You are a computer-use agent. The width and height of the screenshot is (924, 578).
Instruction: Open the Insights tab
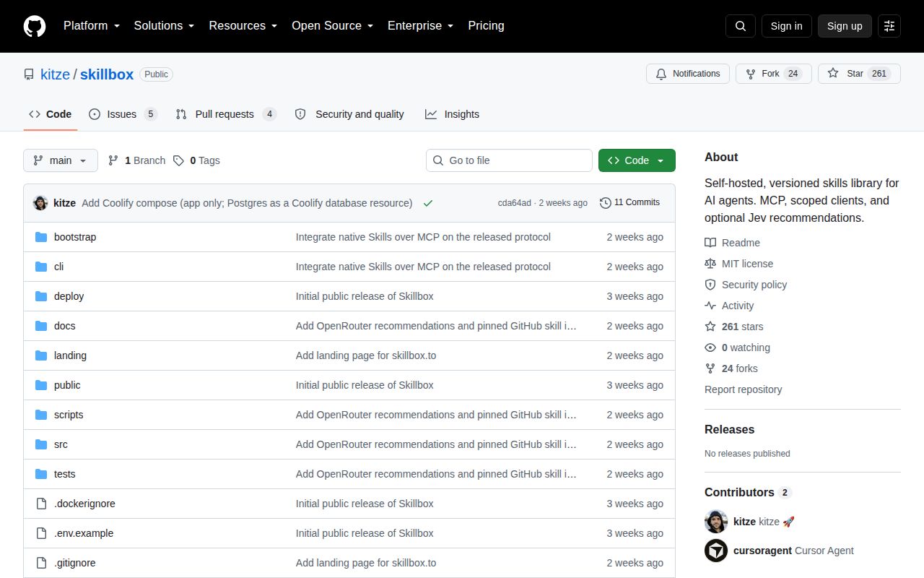[x=452, y=114]
